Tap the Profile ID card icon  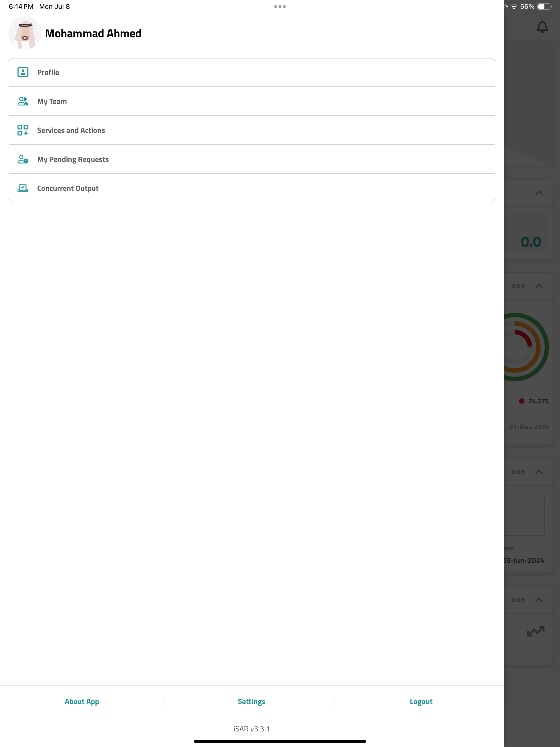tap(23, 72)
